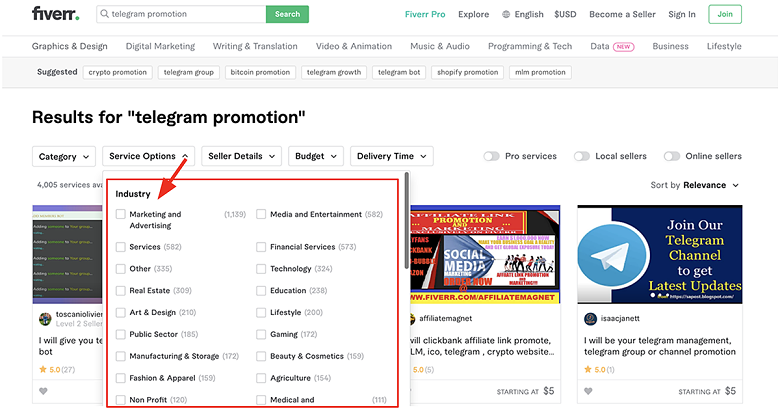Select telegram growth suggestion
This screenshot has height=410, width=780.
[x=334, y=72]
